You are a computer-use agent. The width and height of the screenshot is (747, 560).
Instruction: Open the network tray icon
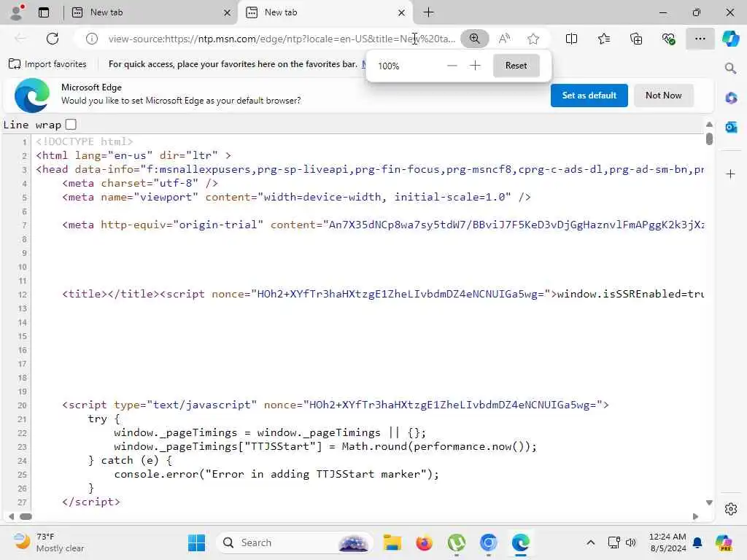coord(614,542)
